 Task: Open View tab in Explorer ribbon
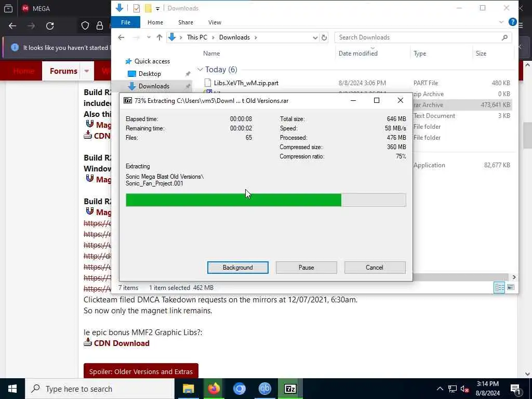click(215, 22)
